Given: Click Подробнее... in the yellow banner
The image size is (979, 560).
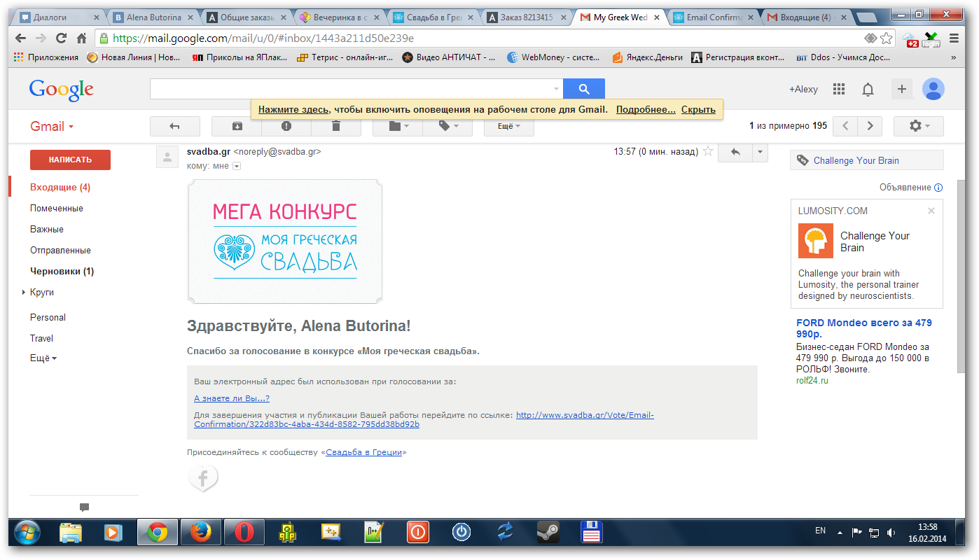Looking at the screenshot, I should (646, 109).
